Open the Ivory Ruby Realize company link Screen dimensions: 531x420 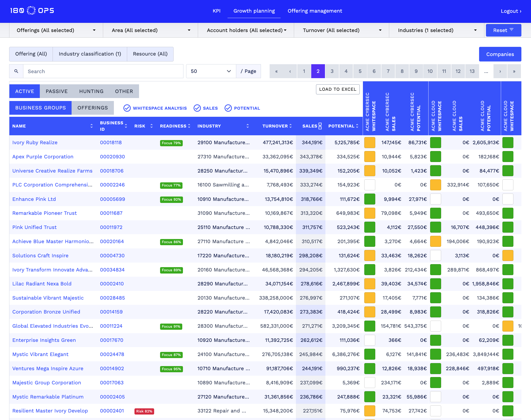[35, 142]
